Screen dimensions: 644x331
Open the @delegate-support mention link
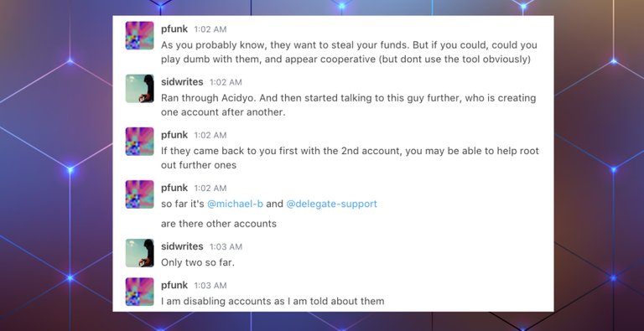[331, 204]
